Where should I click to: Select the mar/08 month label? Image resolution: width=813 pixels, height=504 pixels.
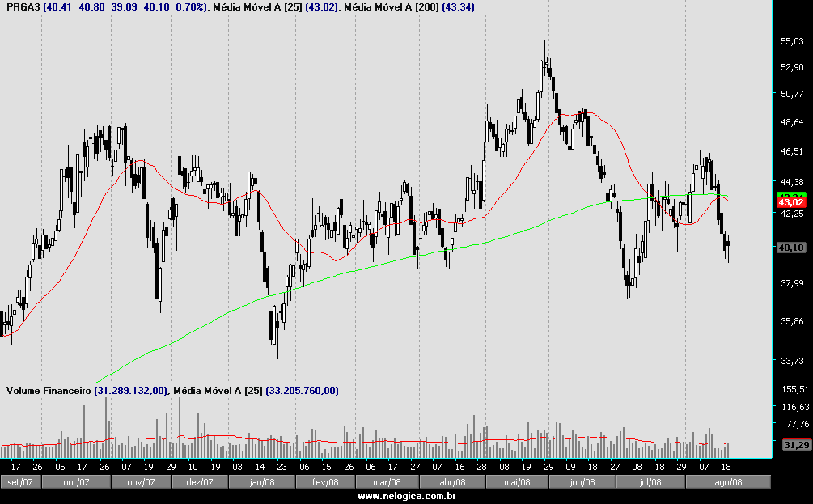387,482
